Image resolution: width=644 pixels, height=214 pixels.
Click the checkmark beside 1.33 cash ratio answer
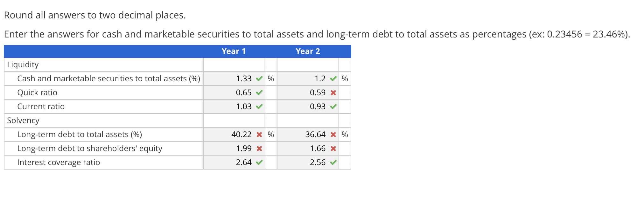point(259,78)
